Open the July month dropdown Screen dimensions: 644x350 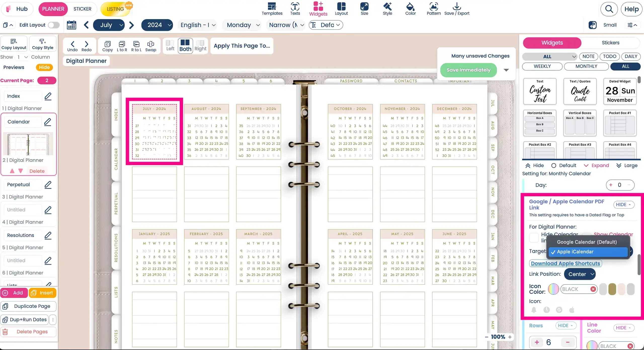(109, 25)
